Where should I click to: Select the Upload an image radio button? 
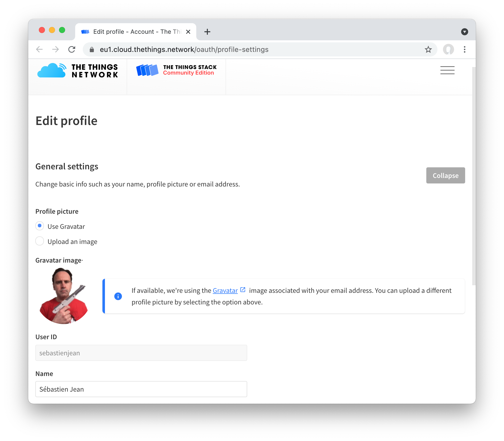pyautogui.click(x=39, y=241)
